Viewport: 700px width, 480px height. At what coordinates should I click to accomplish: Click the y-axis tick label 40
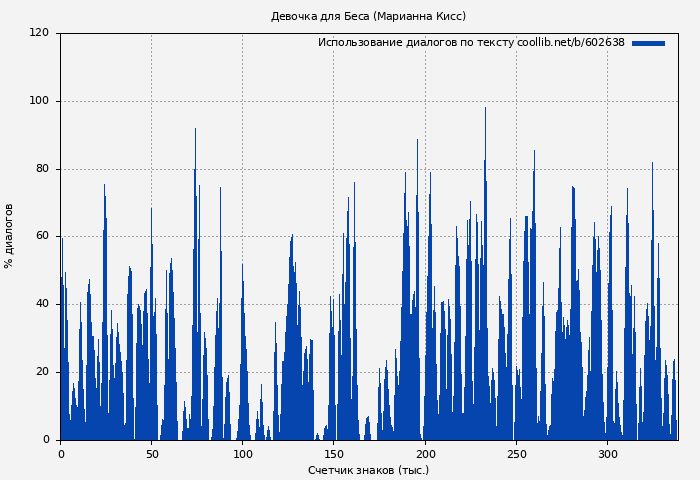point(42,304)
